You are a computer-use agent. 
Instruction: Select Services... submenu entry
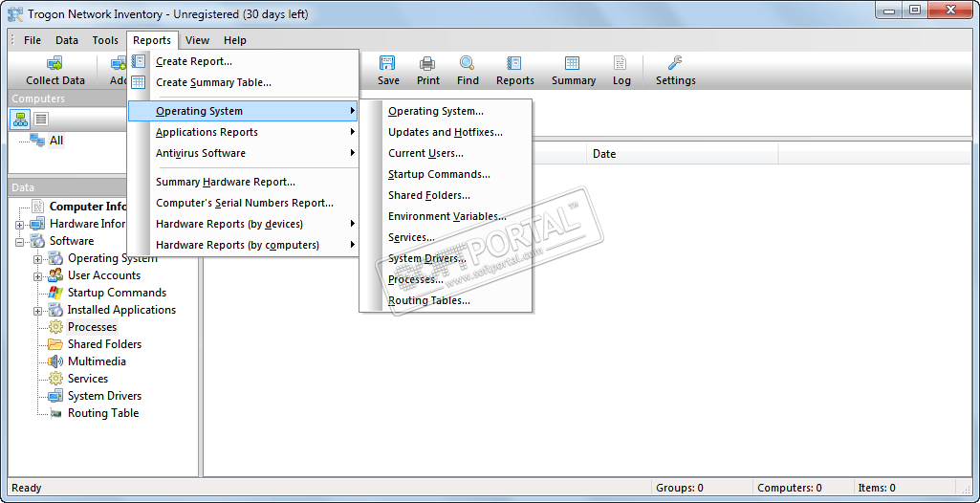pos(446,237)
